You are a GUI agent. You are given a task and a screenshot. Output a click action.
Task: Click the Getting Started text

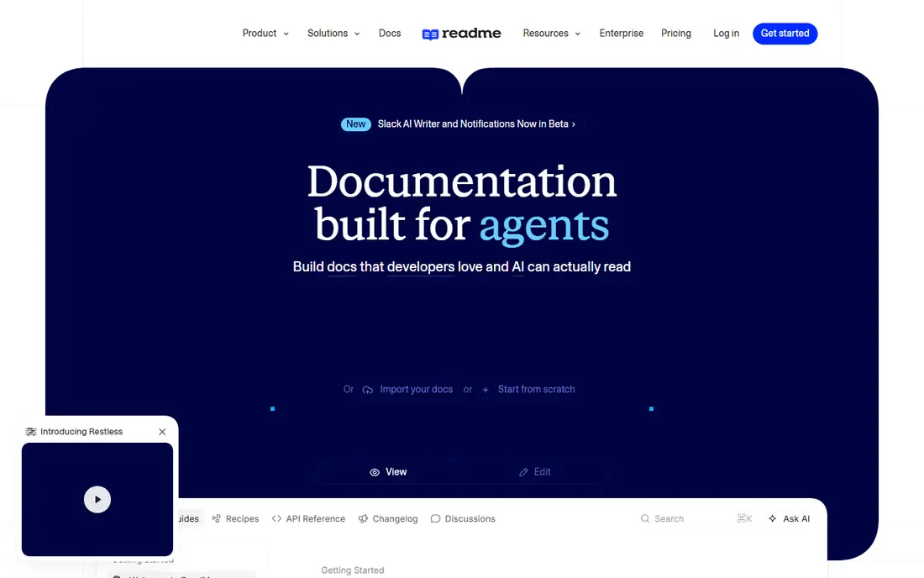(353, 570)
